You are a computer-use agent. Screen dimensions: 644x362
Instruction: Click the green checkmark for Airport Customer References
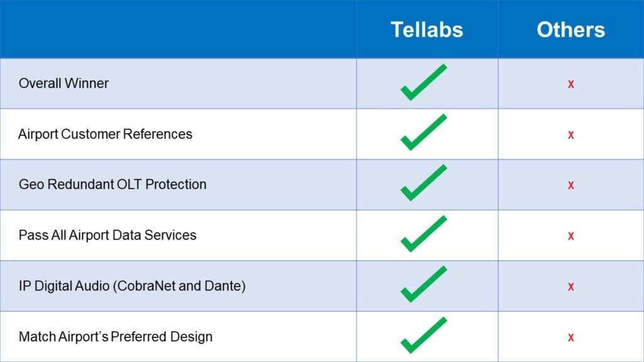tap(423, 132)
